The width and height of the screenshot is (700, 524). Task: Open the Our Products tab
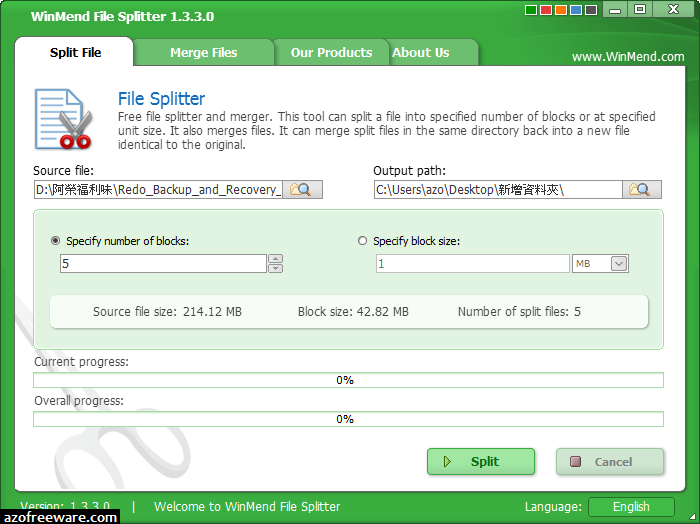coord(331,53)
